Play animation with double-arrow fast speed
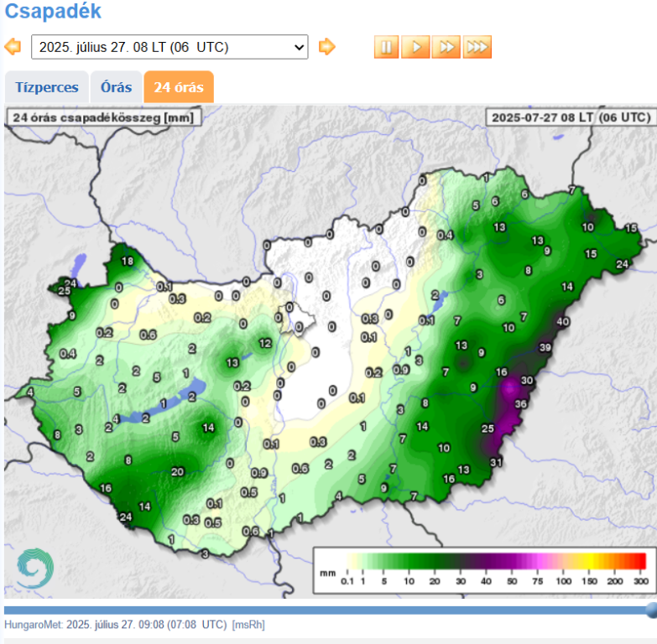Image resolution: width=657 pixels, height=644 pixels. point(446,47)
